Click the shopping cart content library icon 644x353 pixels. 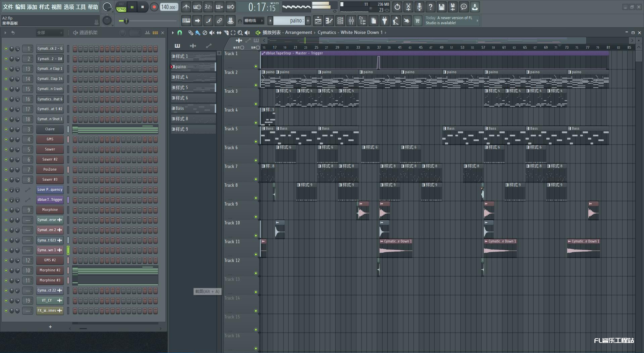coord(417,21)
